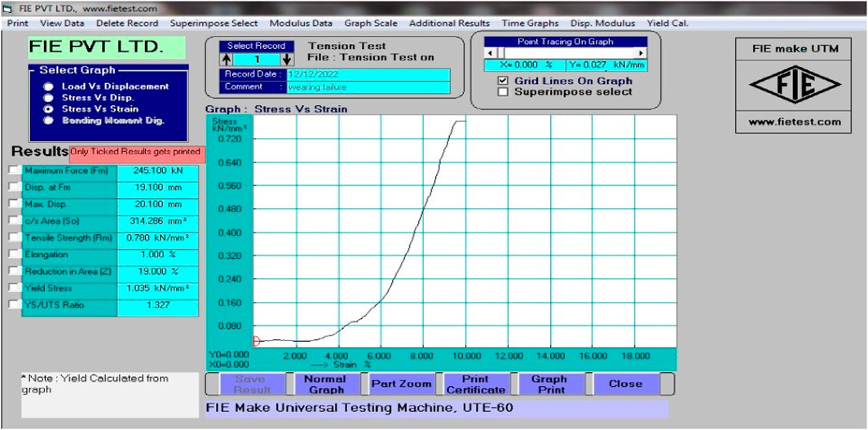Tick the Tensile Strength (Rm) checkbox
The height and width of the screenshot is (430, 868).
click(x=14, y=237)
